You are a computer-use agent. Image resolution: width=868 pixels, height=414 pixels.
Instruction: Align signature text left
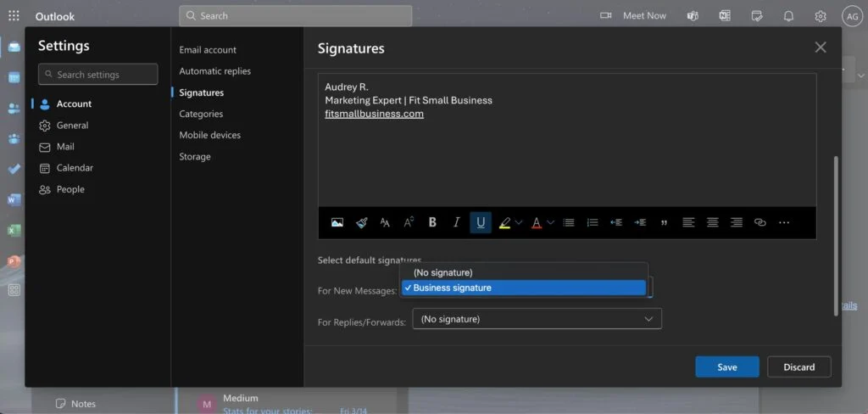[x=688, y=222]
